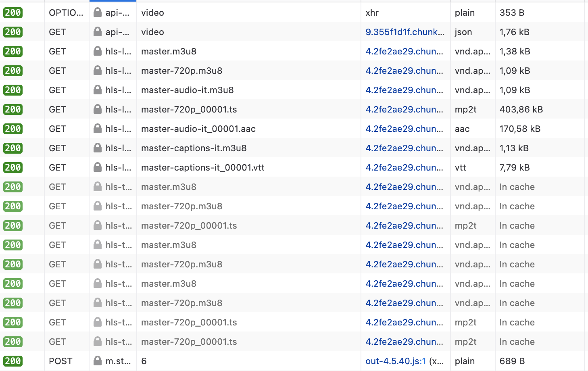Viewport: 588px width, 371px height.
Task: Click the 200 status badge of the POST request
Action: point(13,361)
